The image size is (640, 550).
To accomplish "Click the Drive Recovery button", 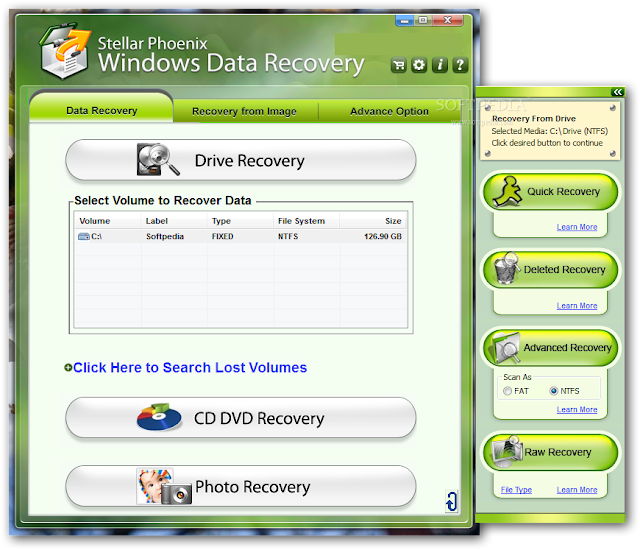I will coord(241,160).
